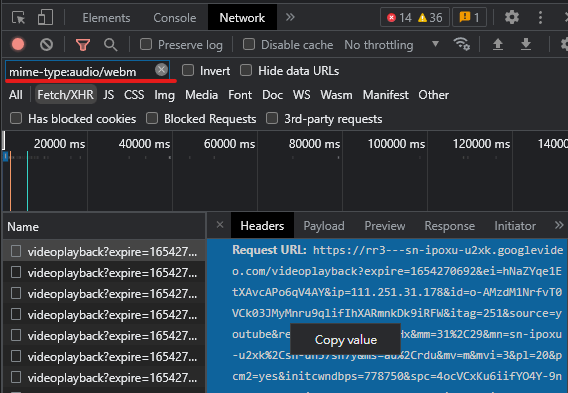Image resolution: width=568 pixels, height=393 pixels.
Task: Filter requests by Img type
Action: (164, 95)
